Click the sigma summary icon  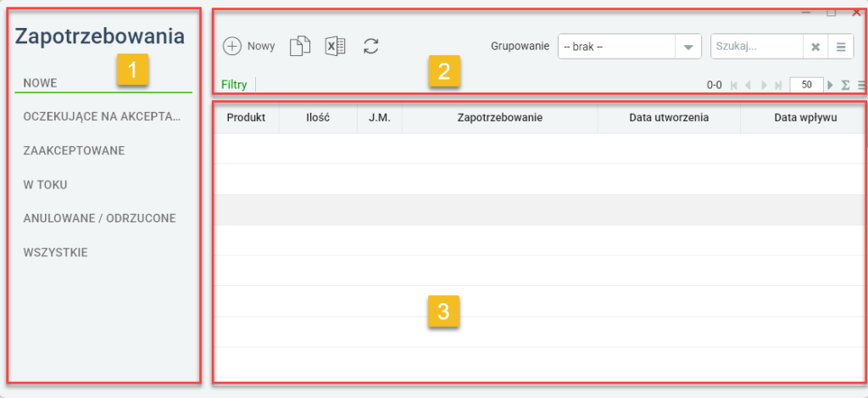[845, 86]
